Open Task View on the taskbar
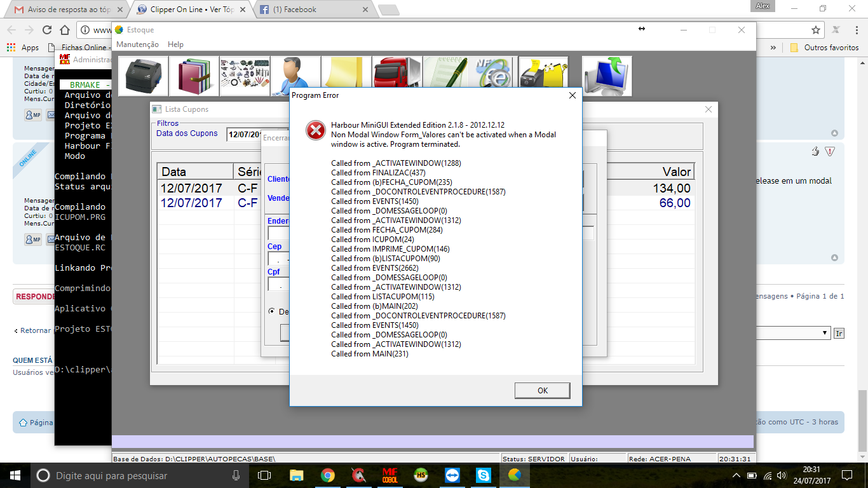Screen dimensions: 868x488 click(x=264, y=475)
